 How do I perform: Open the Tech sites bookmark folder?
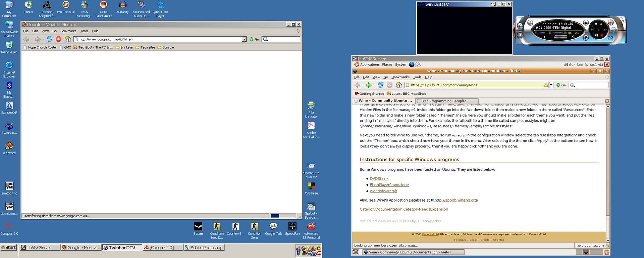(145, 47)
